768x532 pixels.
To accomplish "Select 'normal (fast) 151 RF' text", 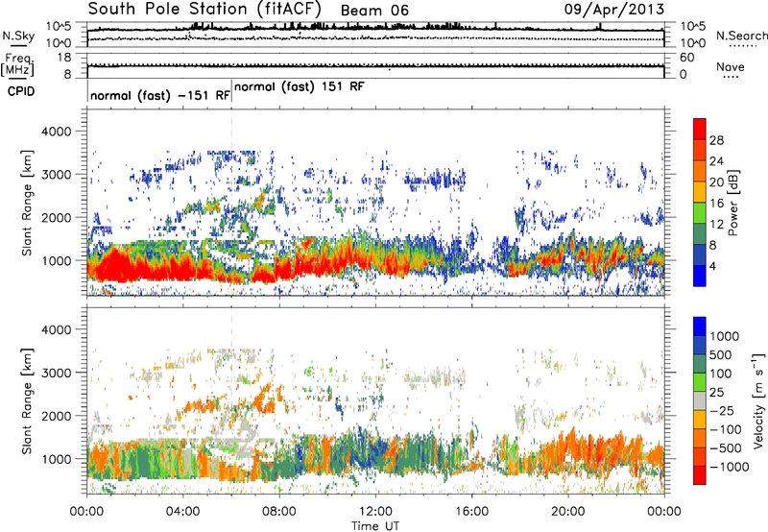I will pyautogui.click(x=300, y=87).
